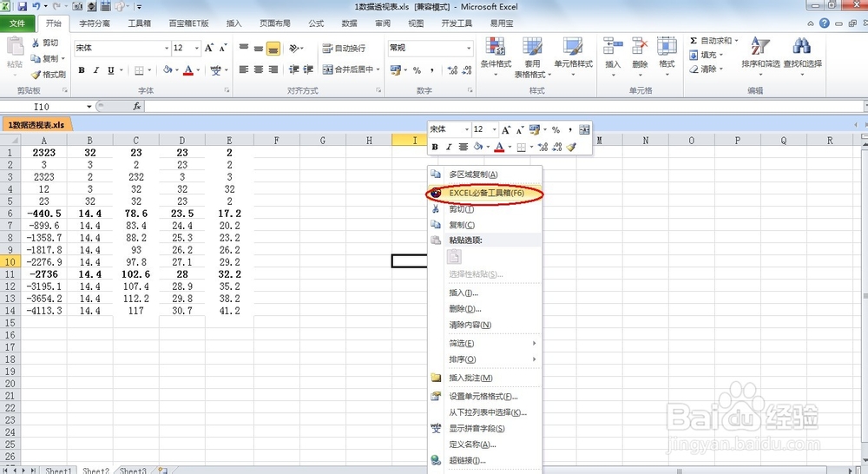Apply percent style from the ribbon number group
This screenshot has width=868, height=474.
point(417,69)
